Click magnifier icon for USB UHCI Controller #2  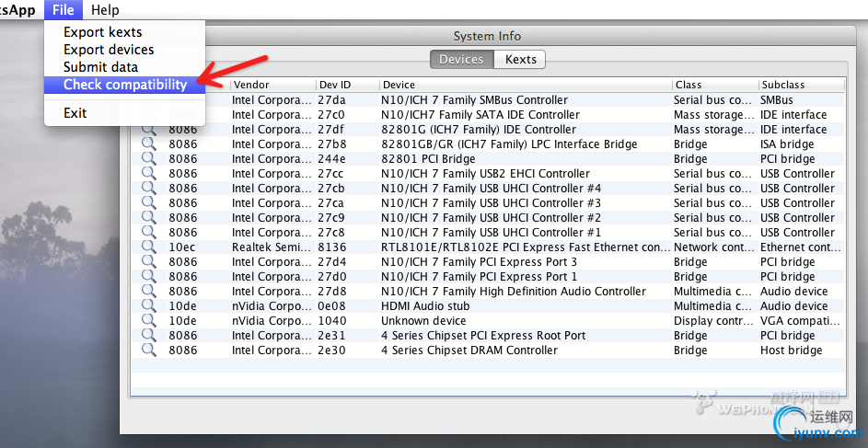tap(148, 217)
